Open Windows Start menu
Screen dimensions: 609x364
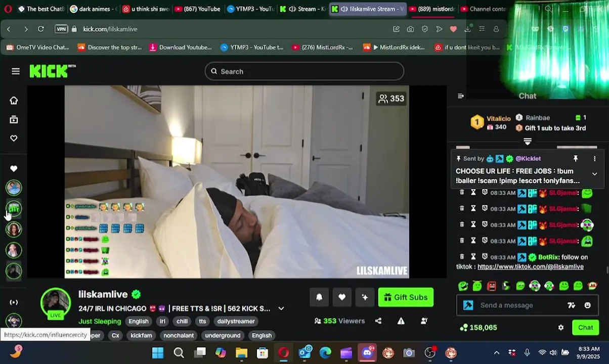(x=158, y=352)
